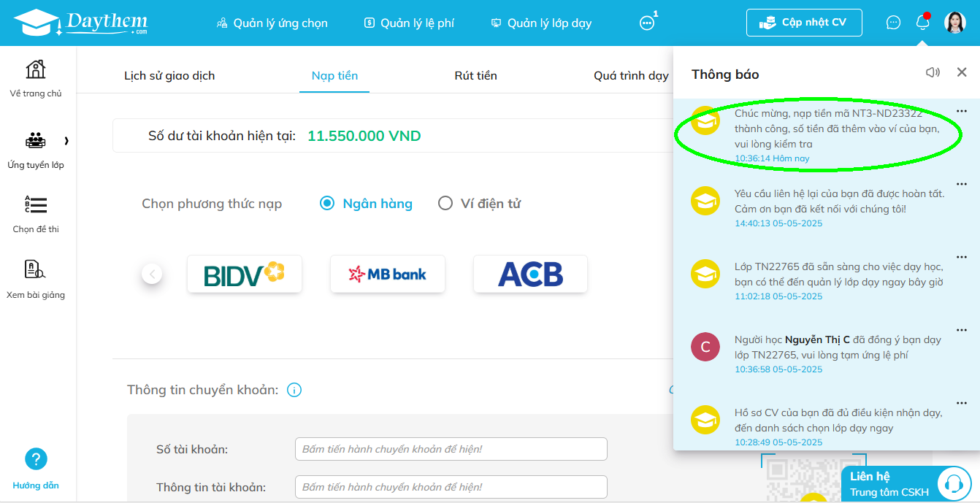Choose BIDV bank
The image size is (980, 503).
[245, 274]
